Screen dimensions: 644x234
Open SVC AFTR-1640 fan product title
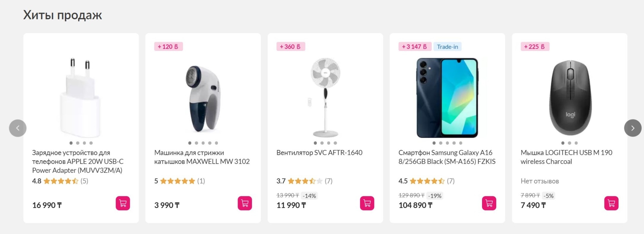tap(319, 153)
